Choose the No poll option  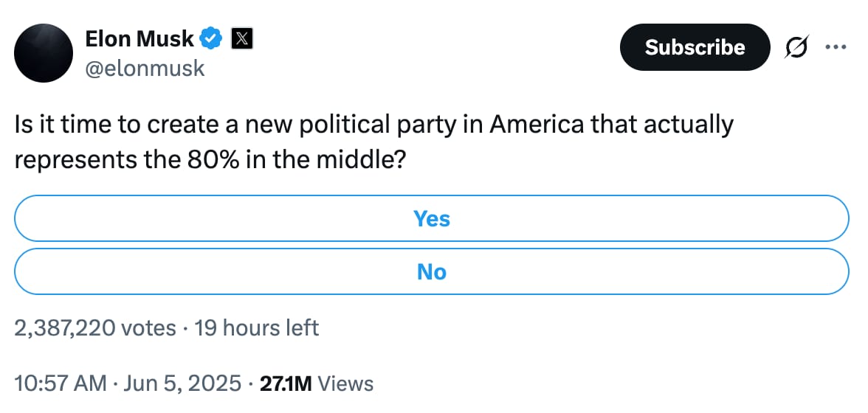(x=432, y=271)
